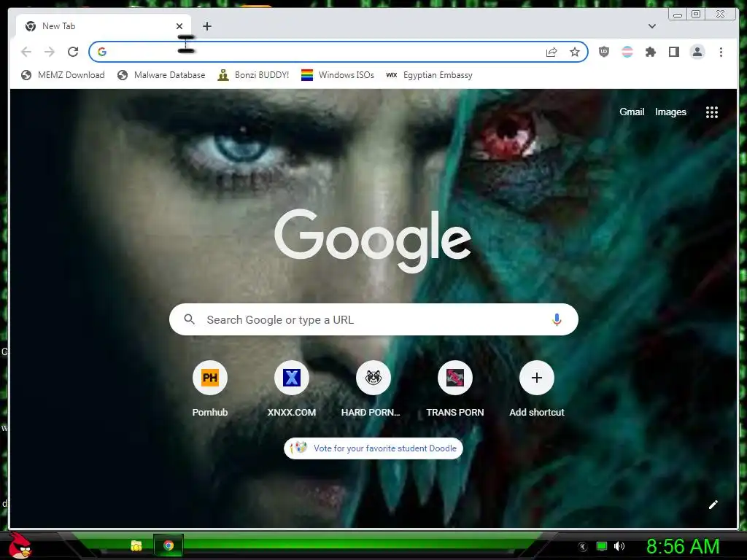Open the file explorer taskbar icon
The image size is (747, 560).
pyautogui.click(x=136, y=545)
